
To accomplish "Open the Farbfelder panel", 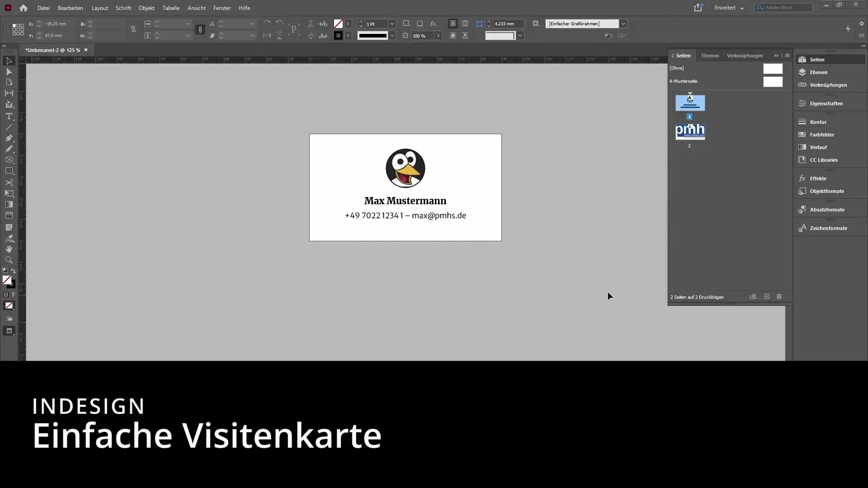I will [821, 134].
